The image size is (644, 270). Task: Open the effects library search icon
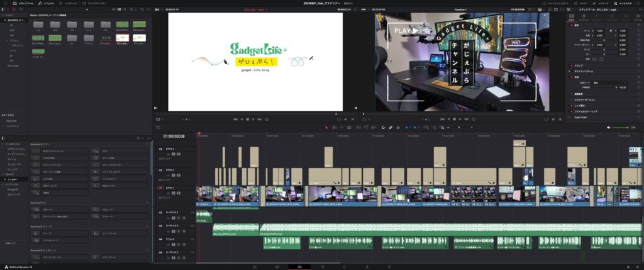pyautogui.click(x=138, y=138)
